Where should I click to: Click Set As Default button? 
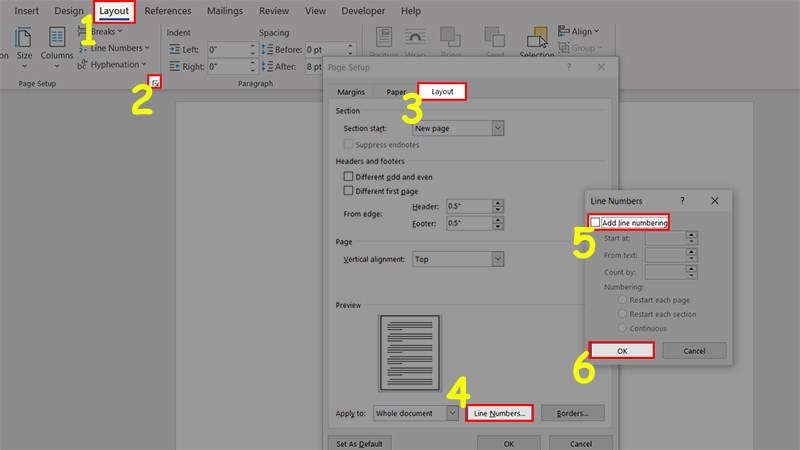tap(359, 443)
